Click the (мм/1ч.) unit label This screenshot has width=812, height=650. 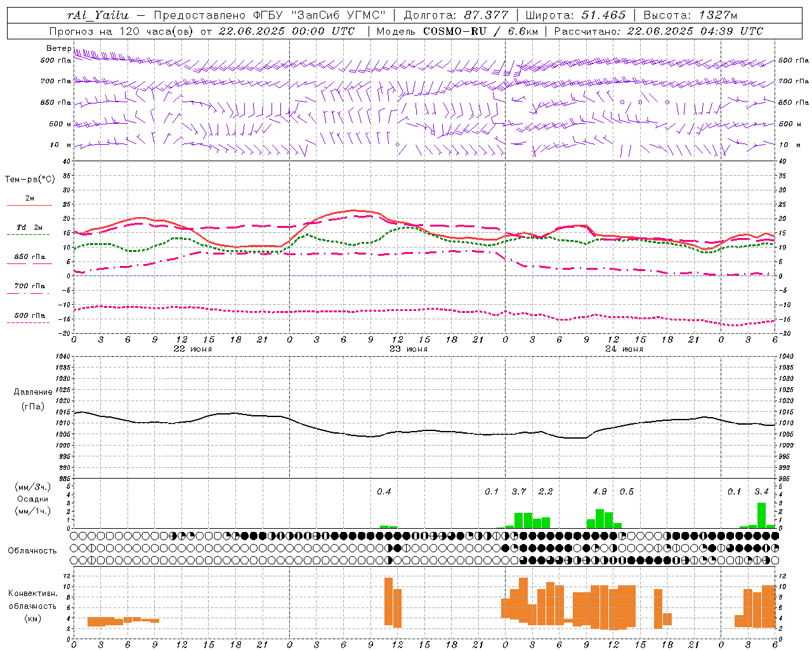point(33,511)
